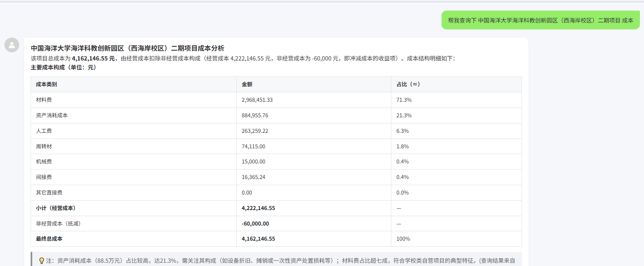Select the 其它直接费 row label
Image resolution: width=644 pixels, height=266 pixels.
[x=49, y=192]
